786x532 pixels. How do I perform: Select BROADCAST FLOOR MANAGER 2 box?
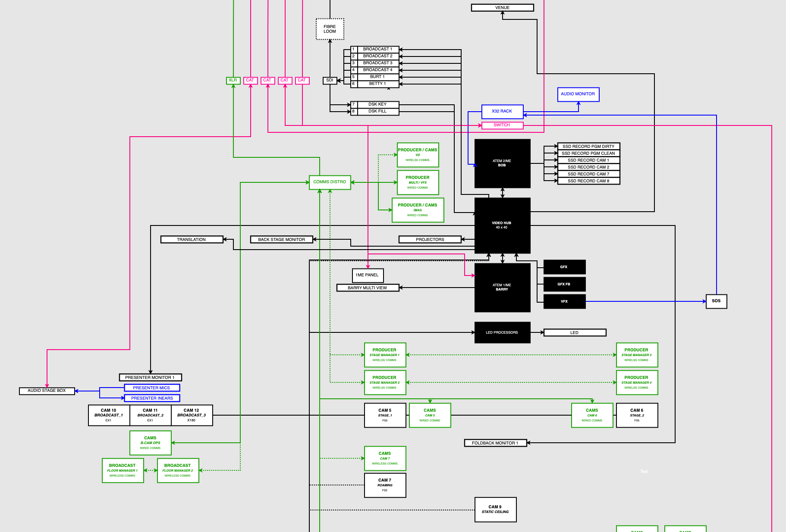coord(178,470)
